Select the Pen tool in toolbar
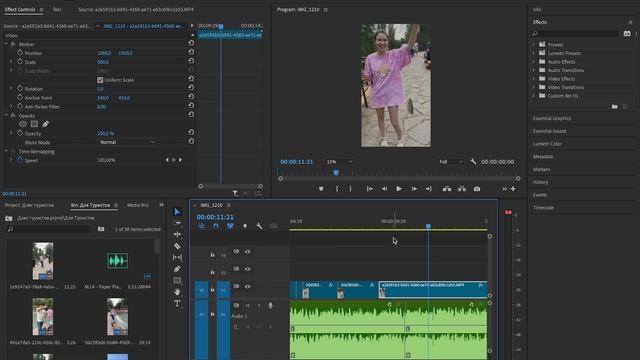 [177, 269]
